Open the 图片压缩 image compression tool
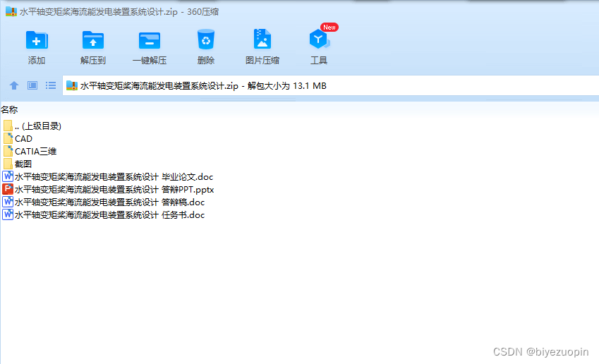Screen dimensions: 599x364 (262, 40)
